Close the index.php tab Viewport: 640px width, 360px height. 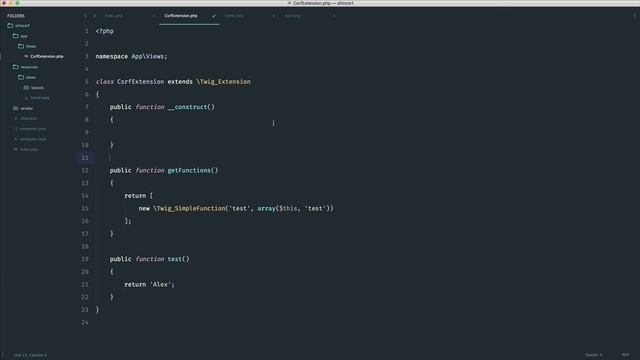tap(154, 16)
